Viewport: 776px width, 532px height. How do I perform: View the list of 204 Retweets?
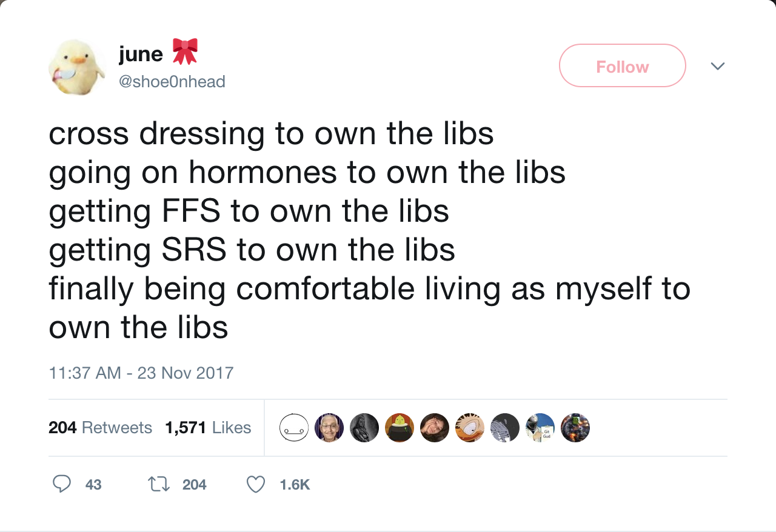coord(100,427)
